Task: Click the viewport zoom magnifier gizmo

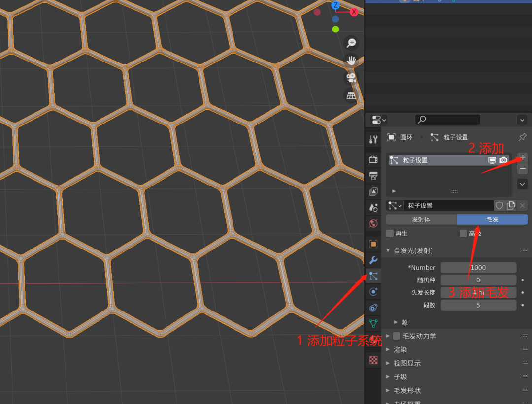Action: point(351,43)
